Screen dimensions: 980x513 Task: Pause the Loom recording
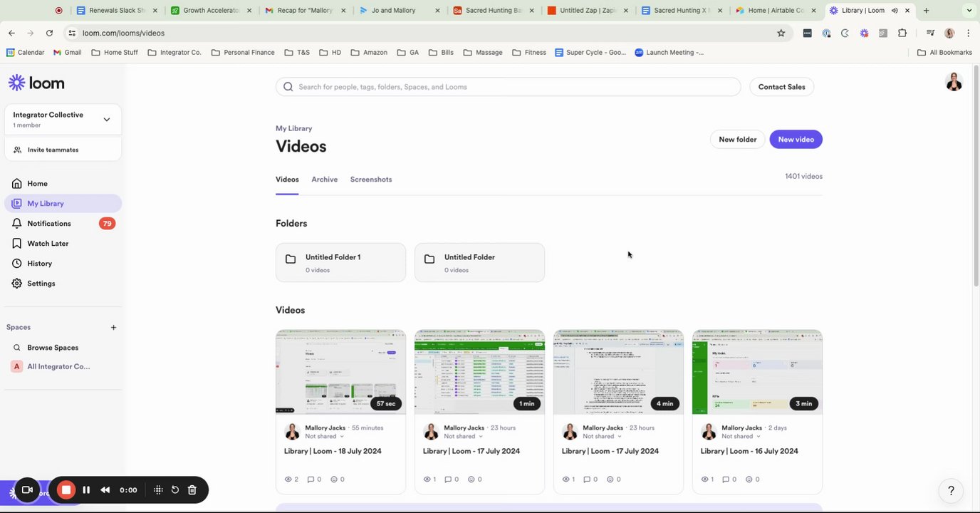click(x=86, y=490)
